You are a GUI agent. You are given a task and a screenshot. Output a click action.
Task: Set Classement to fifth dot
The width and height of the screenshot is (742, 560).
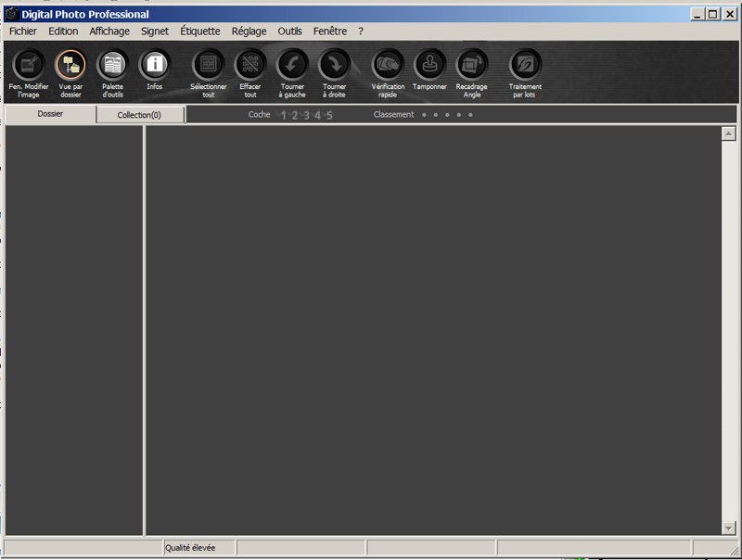(470, 115)
